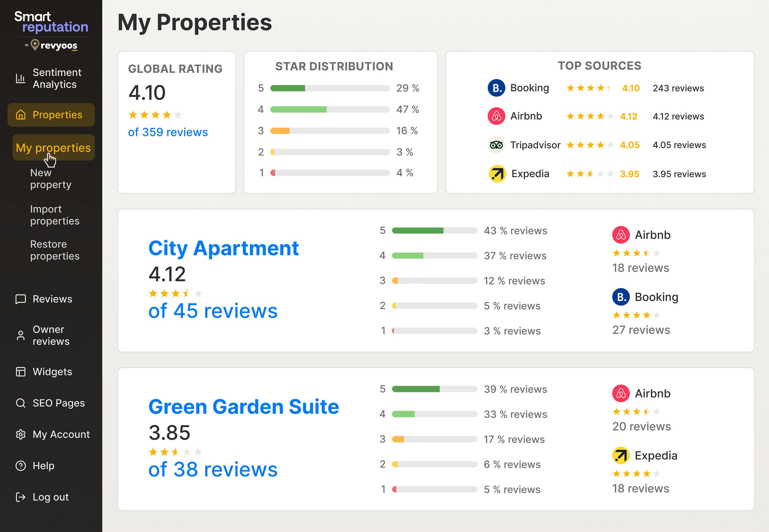Open New property submenu item
Screen dimensions: 769x532
[x=51, y=179]
